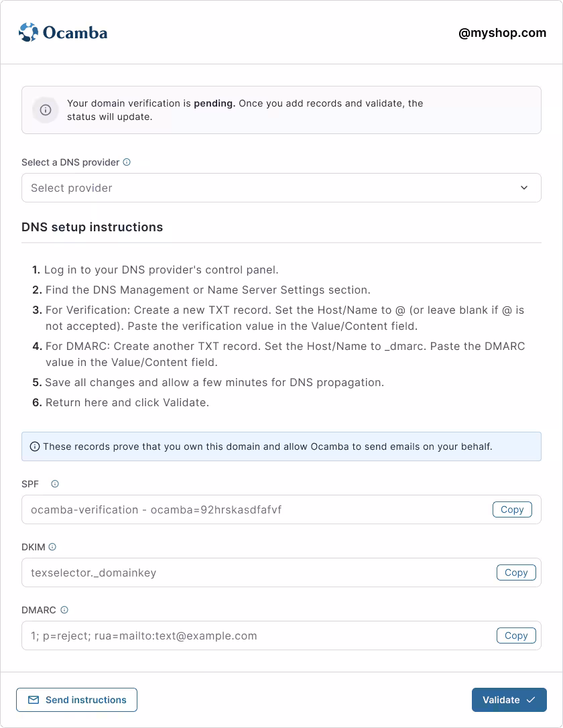Open the Select provider dropdown
This screenshot has width=563, height=728.
tap(281, 188)
